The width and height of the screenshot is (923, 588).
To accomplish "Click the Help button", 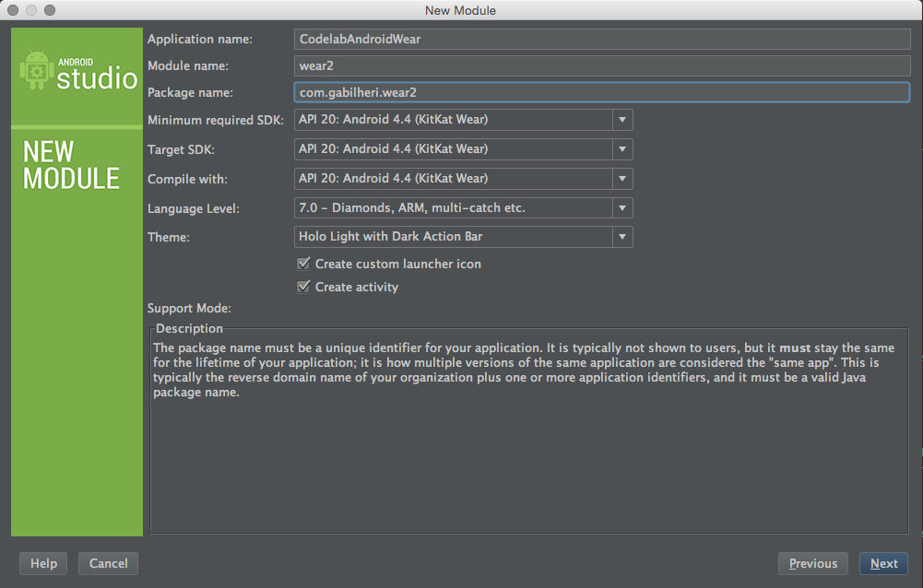I will [x=43, y=563].
